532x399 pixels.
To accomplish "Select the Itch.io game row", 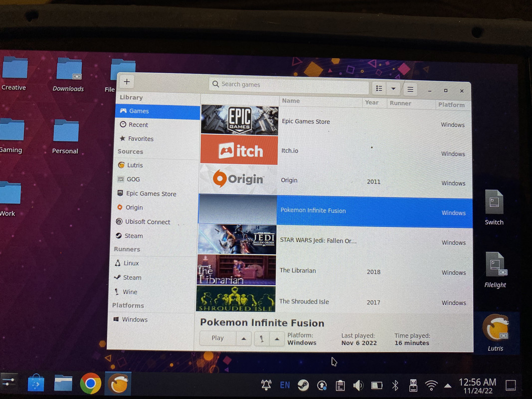I will pyautogui.click(x=336, y=151).
